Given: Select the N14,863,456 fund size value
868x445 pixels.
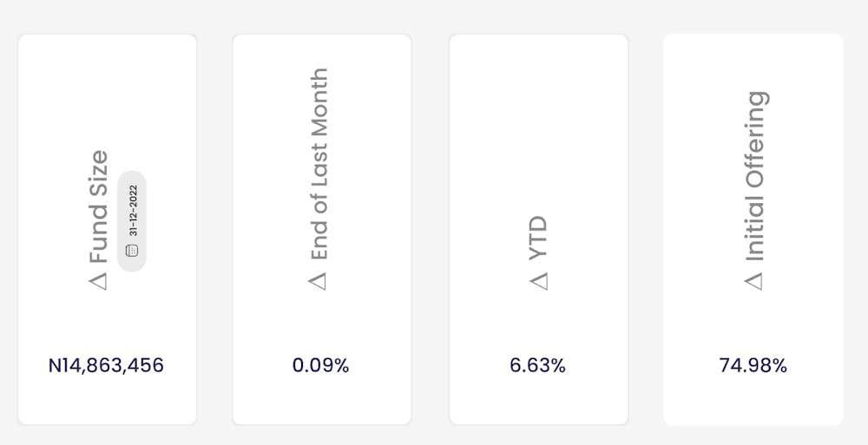Looking at the screenshot, I should pos(106,365).
